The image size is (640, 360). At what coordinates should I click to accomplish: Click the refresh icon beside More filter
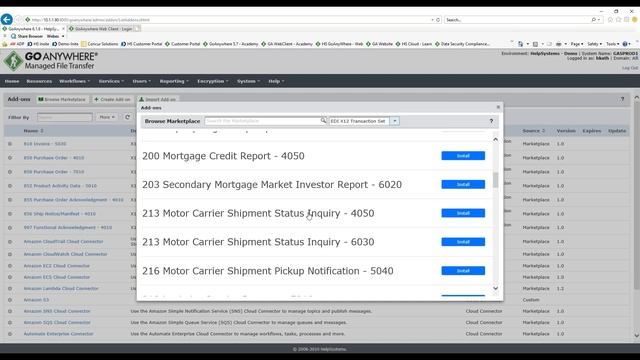pyautogui.click(x=127, y=117)
